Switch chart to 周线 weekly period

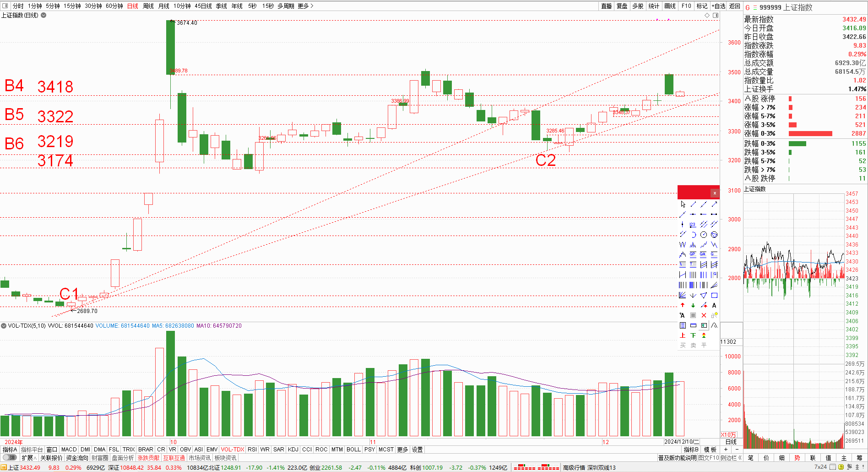tap(148, 6)
